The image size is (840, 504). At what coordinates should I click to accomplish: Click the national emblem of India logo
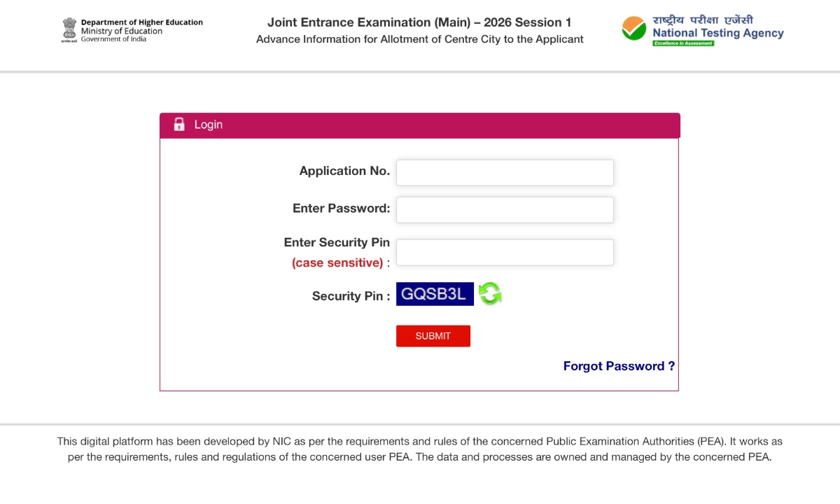tap(69, 29)
